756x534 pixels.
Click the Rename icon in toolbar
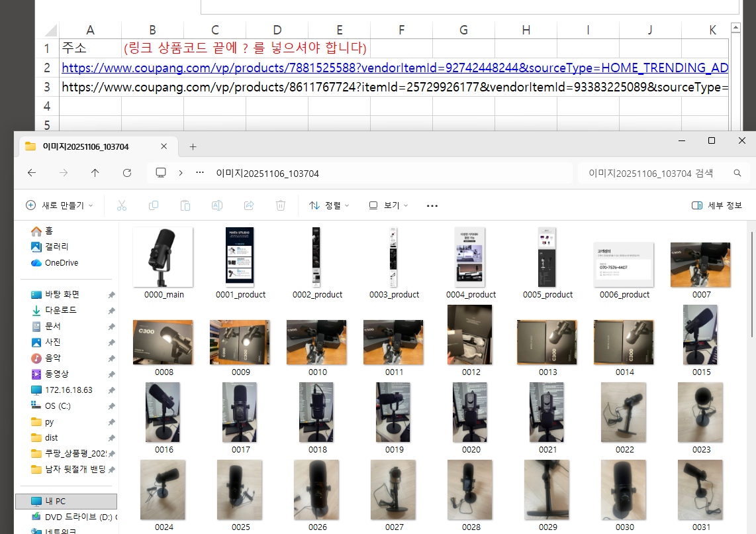point(216,205)
